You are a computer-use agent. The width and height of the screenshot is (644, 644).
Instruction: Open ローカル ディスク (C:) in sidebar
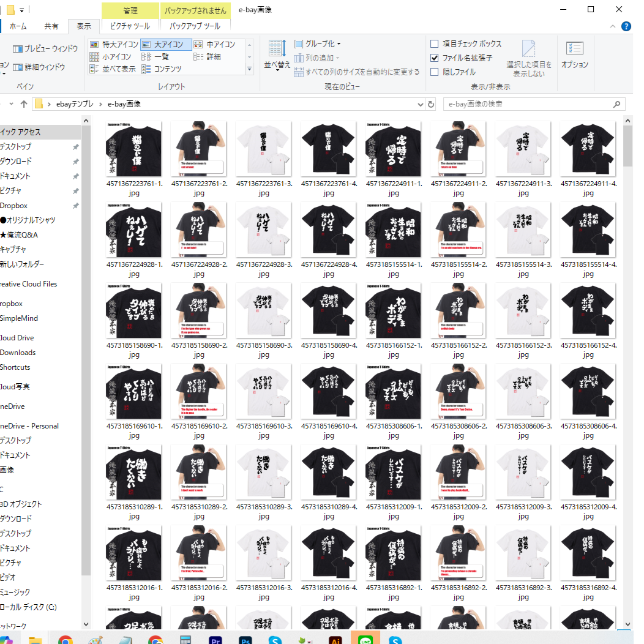[28, 607]
